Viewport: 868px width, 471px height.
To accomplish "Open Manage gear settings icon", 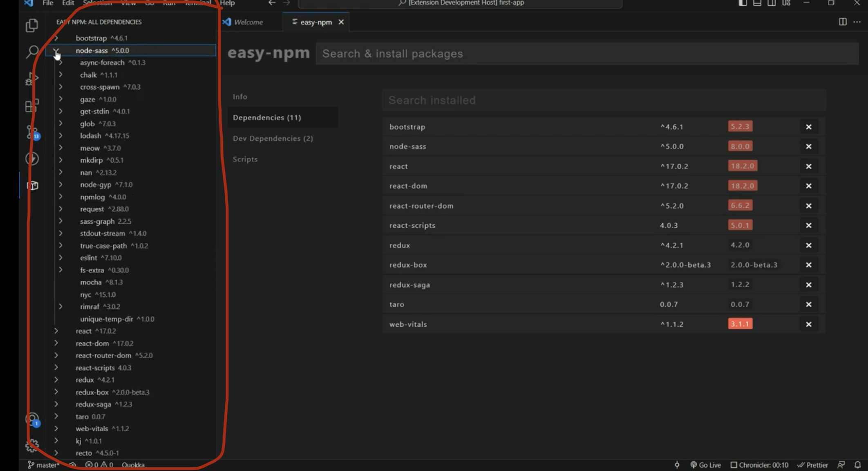I will (32, 445).
